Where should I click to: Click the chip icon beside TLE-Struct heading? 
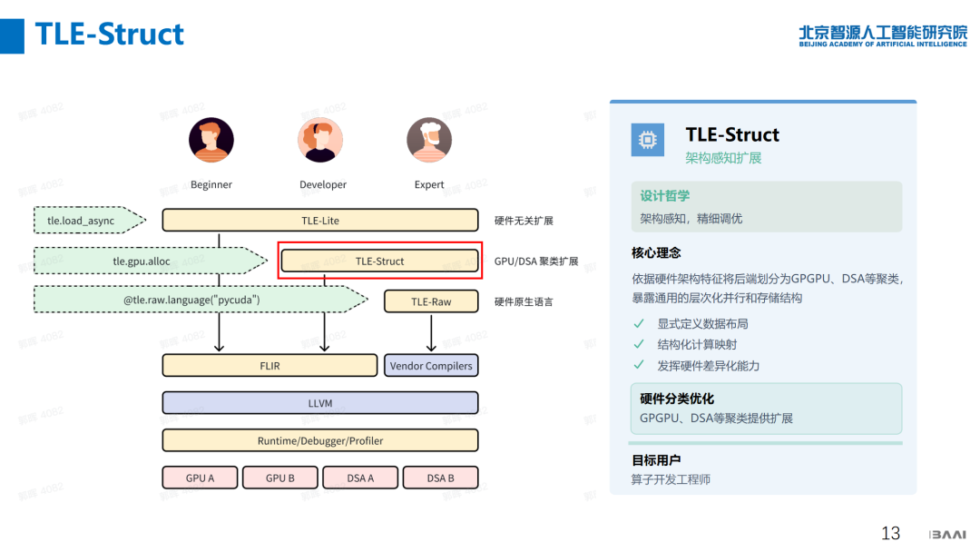pyautogui.click(x=648, y=140)
